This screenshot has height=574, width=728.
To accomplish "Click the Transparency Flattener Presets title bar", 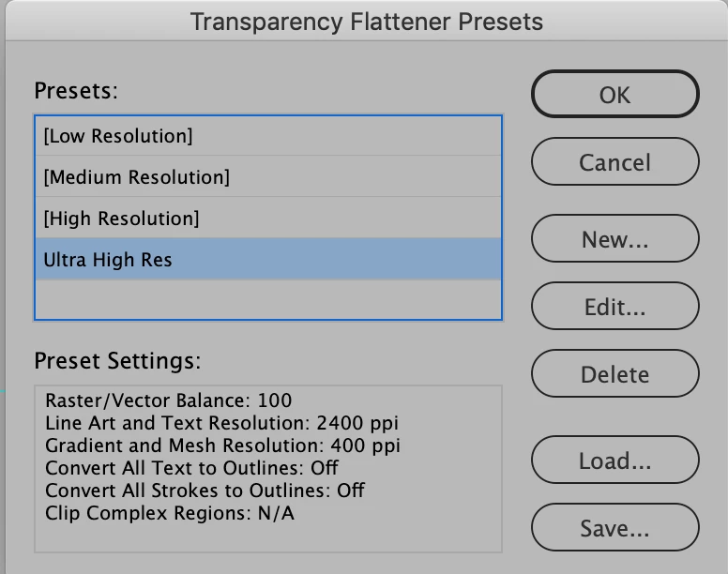I will 366,21.
